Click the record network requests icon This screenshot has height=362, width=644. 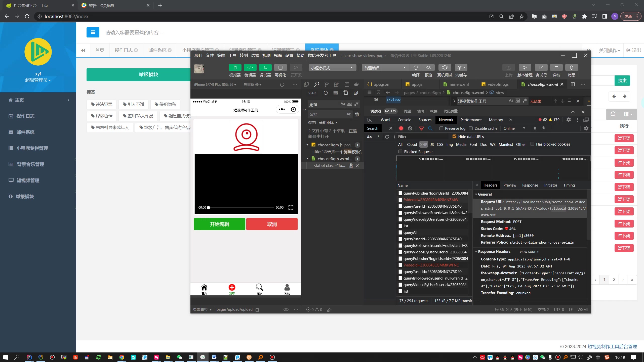click(x=401, y=128)
